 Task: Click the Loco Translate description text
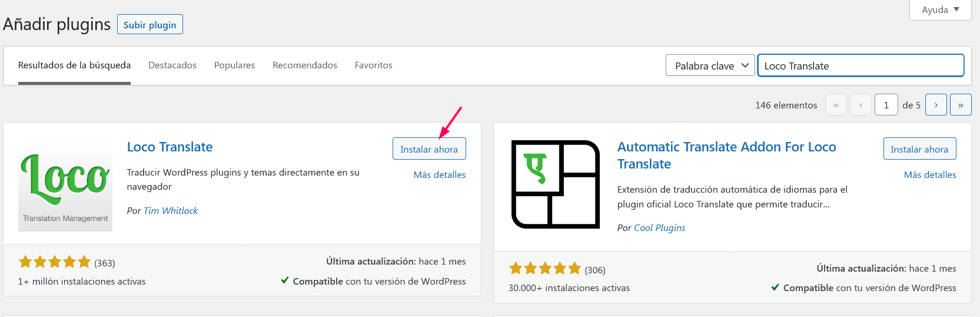(243, 180)
